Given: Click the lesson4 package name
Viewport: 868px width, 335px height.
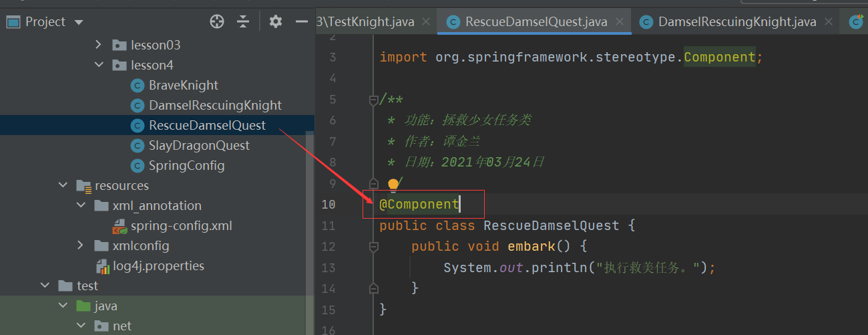Looking at the screenshot, I should point(152,65).
